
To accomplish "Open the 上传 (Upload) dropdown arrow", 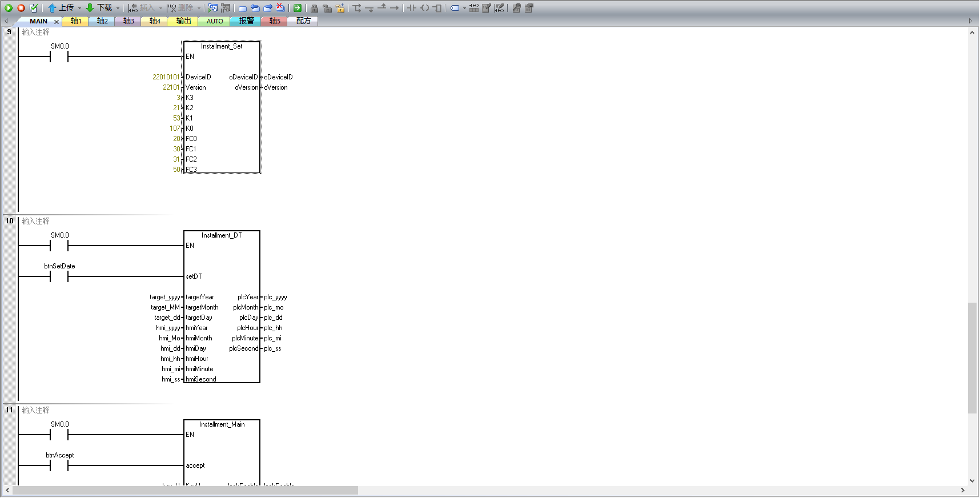I will (x=79, y=8).
